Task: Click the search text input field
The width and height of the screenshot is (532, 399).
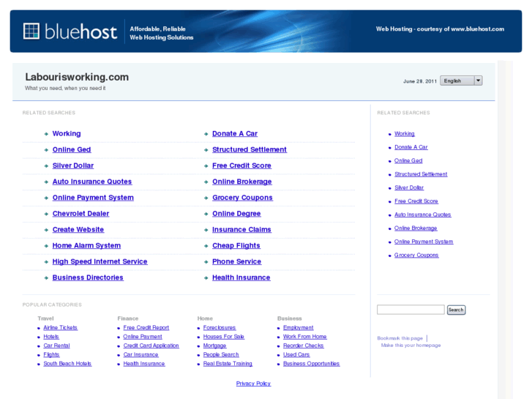Action: [411, 310]
